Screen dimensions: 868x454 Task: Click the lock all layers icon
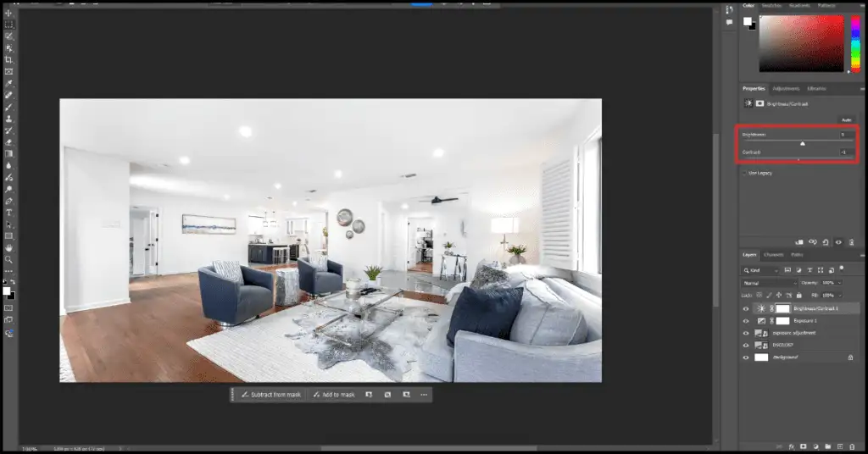(x=798, y=296)
